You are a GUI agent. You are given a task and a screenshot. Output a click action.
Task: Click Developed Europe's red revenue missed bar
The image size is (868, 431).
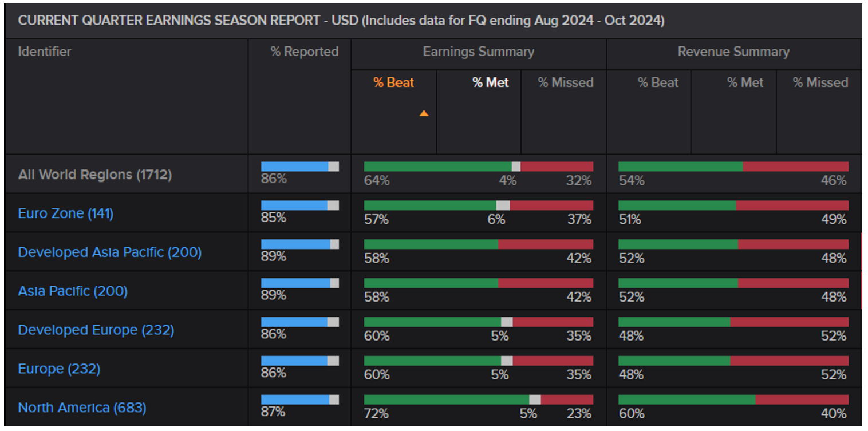click(x=790, y=321)
